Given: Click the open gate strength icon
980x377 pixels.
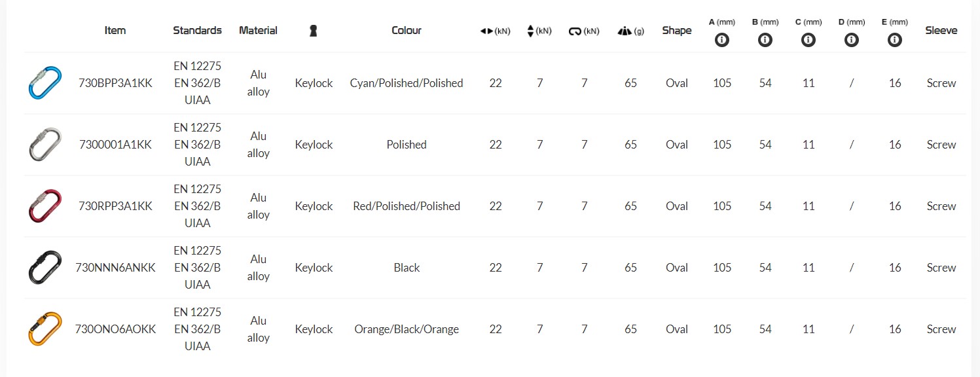Looking at the screenshot, I should [x=575, y=31].
